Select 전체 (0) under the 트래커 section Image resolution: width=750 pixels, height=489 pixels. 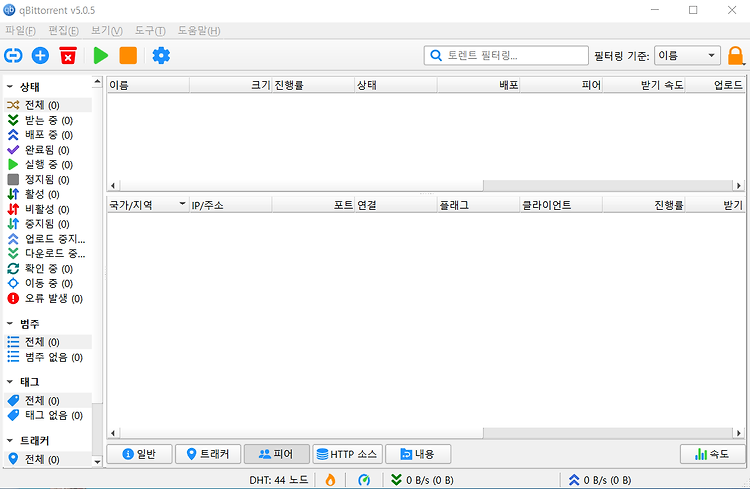point(48,459)
